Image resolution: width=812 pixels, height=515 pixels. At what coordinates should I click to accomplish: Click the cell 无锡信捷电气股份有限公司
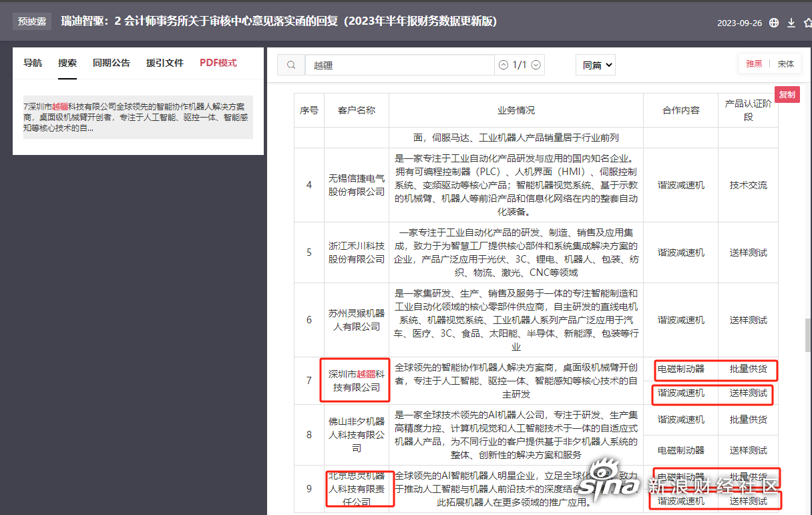357,185
